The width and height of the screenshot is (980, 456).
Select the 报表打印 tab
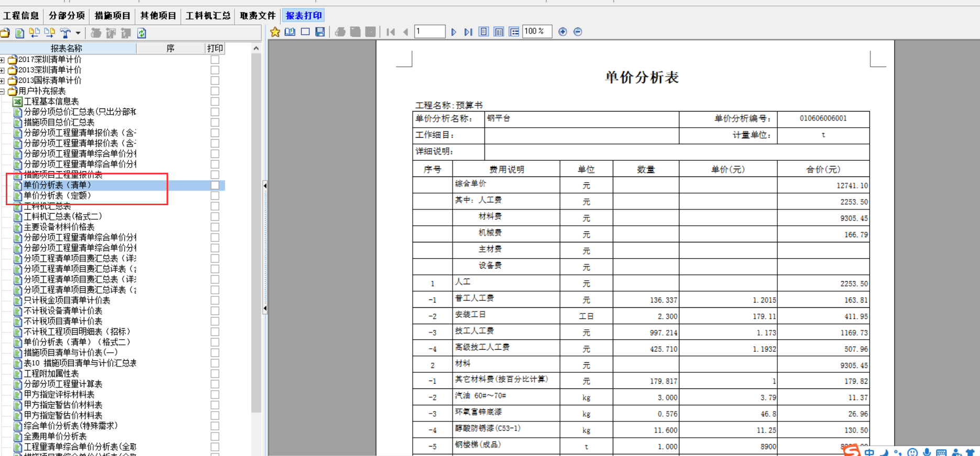coord(304,16)
